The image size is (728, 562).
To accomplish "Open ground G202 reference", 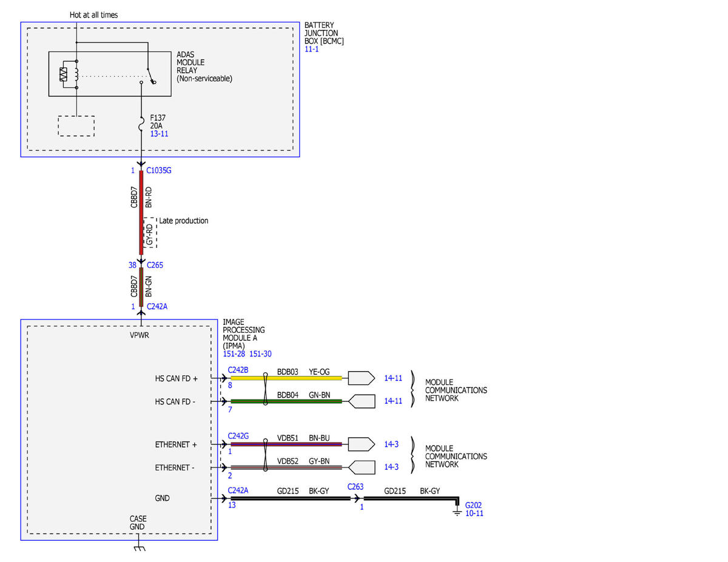I will 473,505.
